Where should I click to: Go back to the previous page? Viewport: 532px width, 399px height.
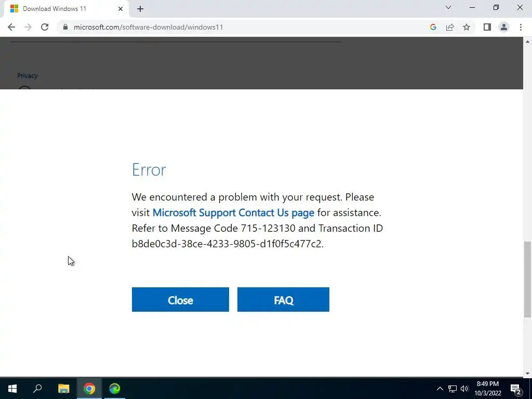pos(11,27)
